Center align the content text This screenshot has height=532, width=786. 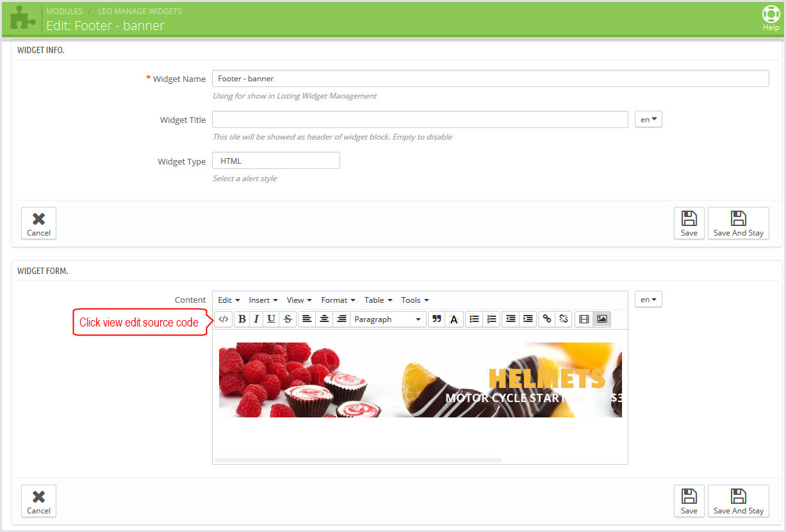click(324, 319)
